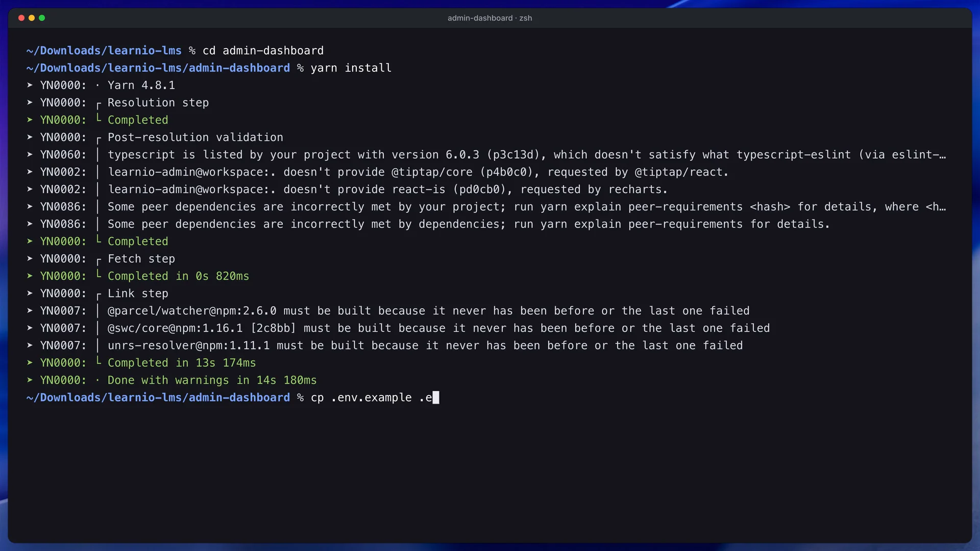The height and width of the screenshot is (551, 980).
Task: Click the 'incorrectly met by dependencies' line
Action: coord(428,224)
